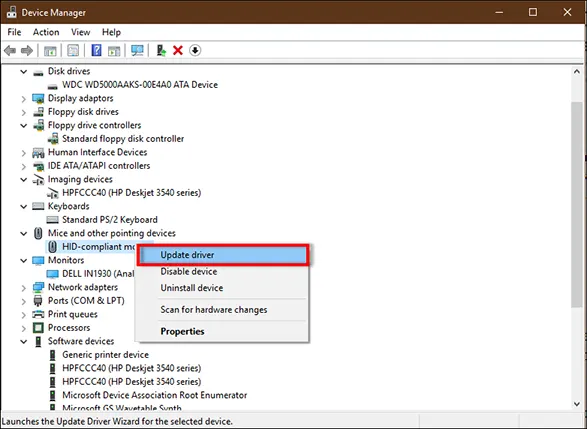Click the Monitors category icon
The width and height of the screenshot is (587, 429).
point(38,261)
